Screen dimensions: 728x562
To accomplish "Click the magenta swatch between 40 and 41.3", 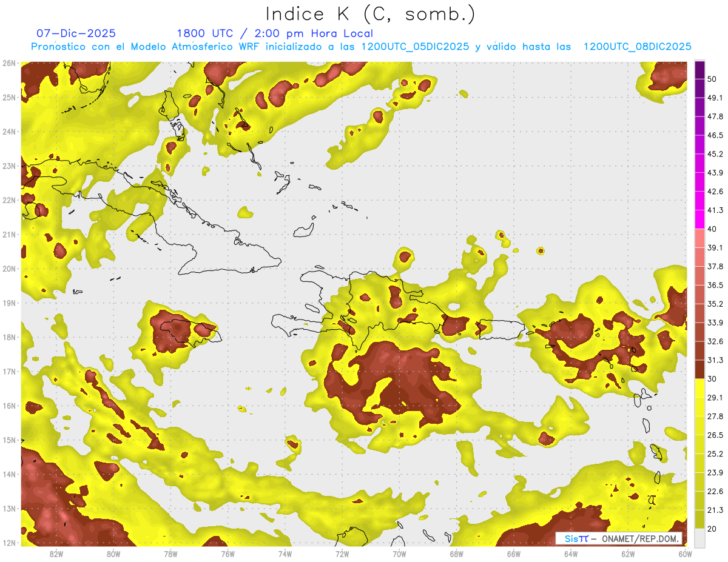I will point(699,219).
